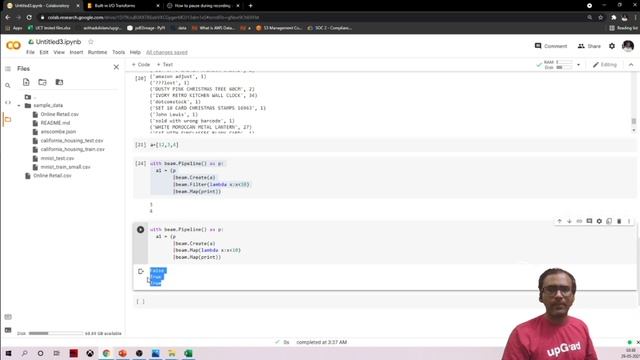640x360 pixels.
Task: Star the Untitled3.ipynb notebook
Action: (x=91, y=42)
